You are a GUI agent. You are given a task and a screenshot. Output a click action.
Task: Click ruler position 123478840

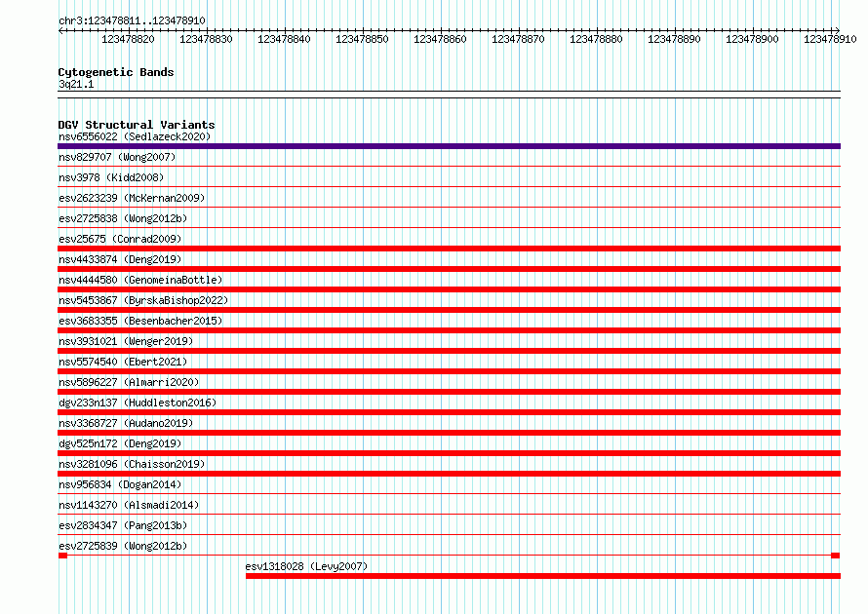click(x=285, y=39)
